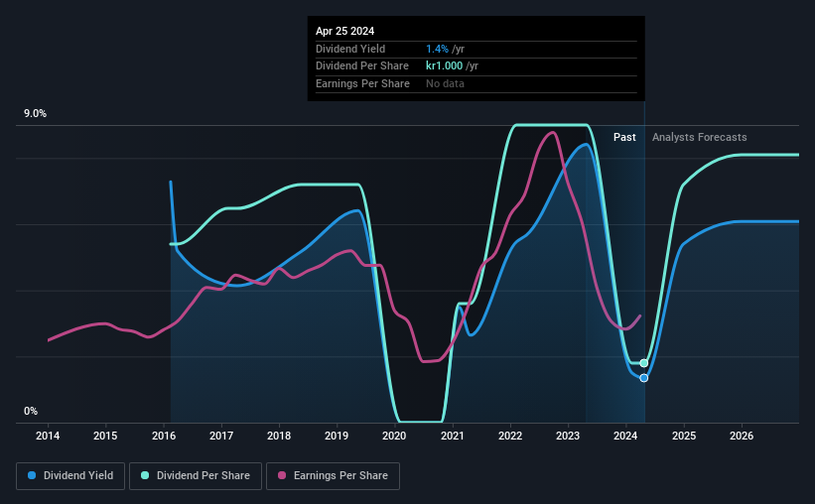Select the 2018 x-axis label
This screenshot has width=815, height=504.
279,436
